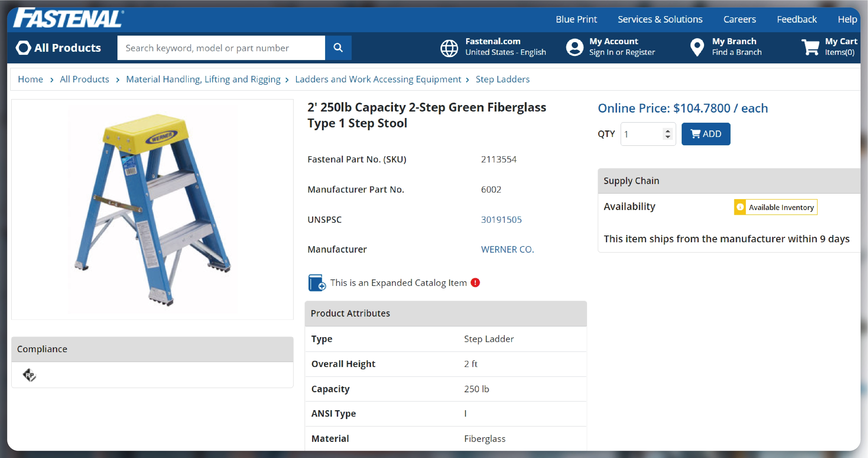Click the search keyword input field
868x458 pixels.
click(x=221, y=48)
